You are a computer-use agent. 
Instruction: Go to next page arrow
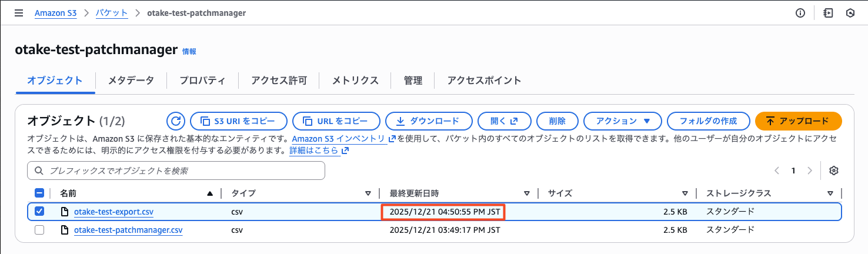point(810,171)
